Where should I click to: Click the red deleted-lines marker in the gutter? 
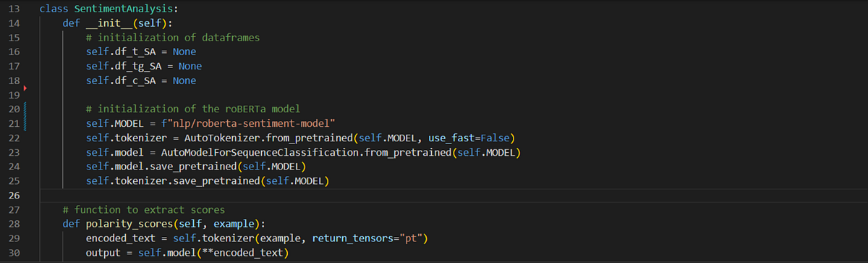25,88
